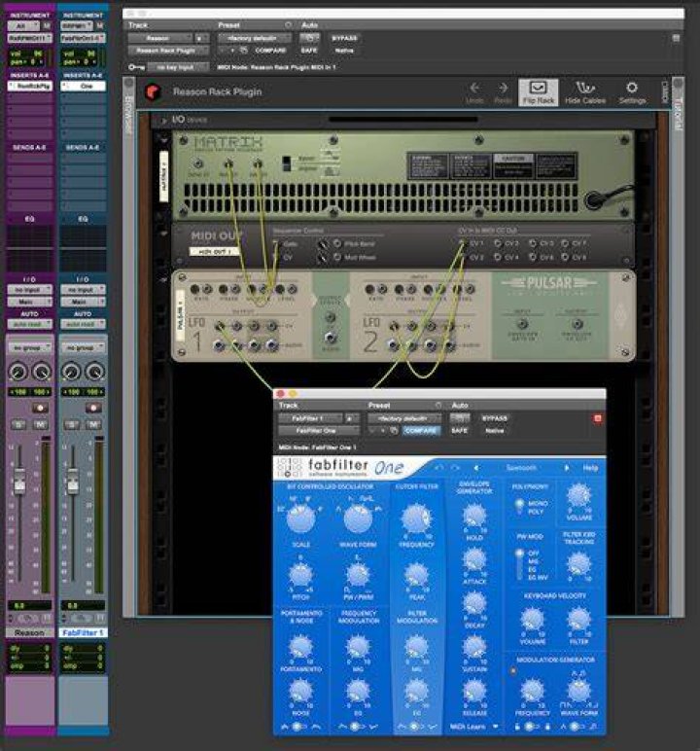The height and width of the screenshot is (751, 700).
Task: Click Modulation Generator Frequency knob
Action: tap(532, 691)
